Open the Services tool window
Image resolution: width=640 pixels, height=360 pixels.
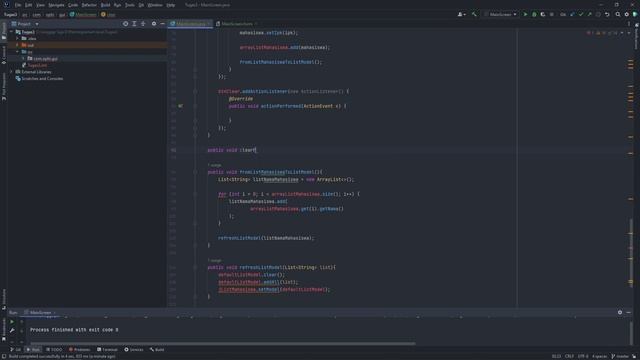(x=134, y=349)
